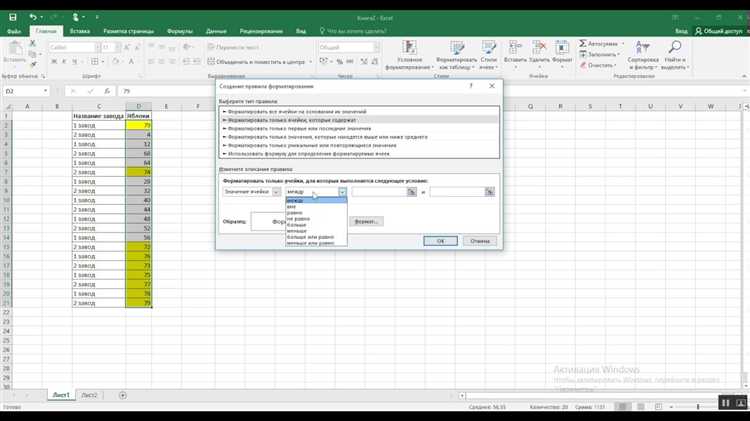Click the OK button in dialog
The image size is (750, 421).
441,241
